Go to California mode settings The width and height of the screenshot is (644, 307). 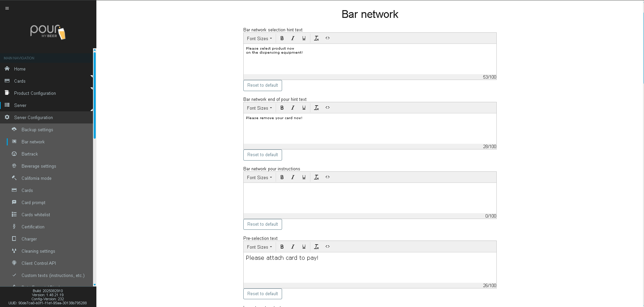pyautogui.click(x=36, y=178)
